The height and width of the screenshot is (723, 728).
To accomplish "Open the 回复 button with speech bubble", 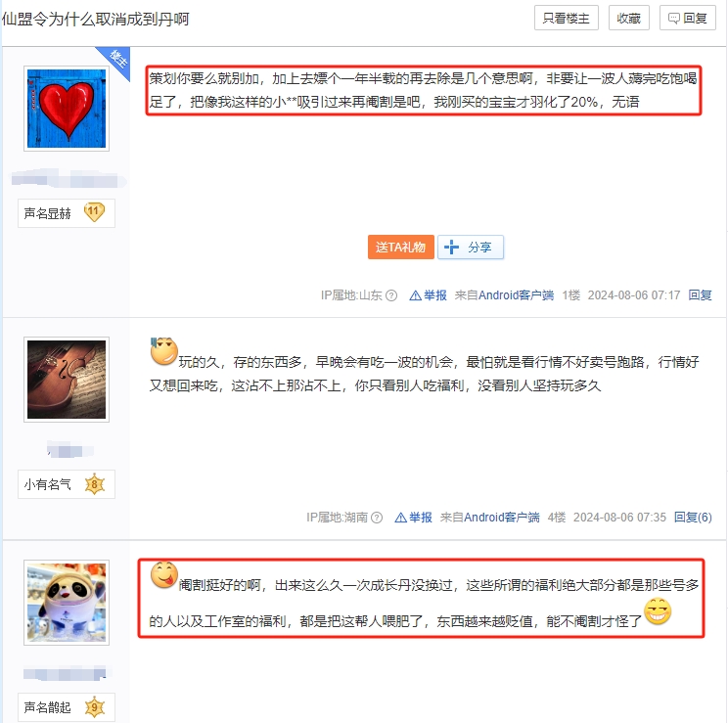I will 688,19.
